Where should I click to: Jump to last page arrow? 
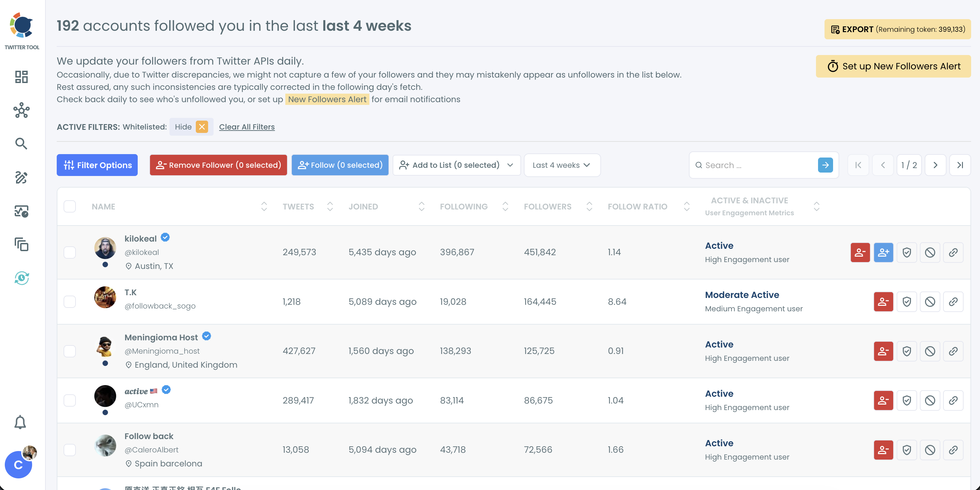tap(960, 165)
